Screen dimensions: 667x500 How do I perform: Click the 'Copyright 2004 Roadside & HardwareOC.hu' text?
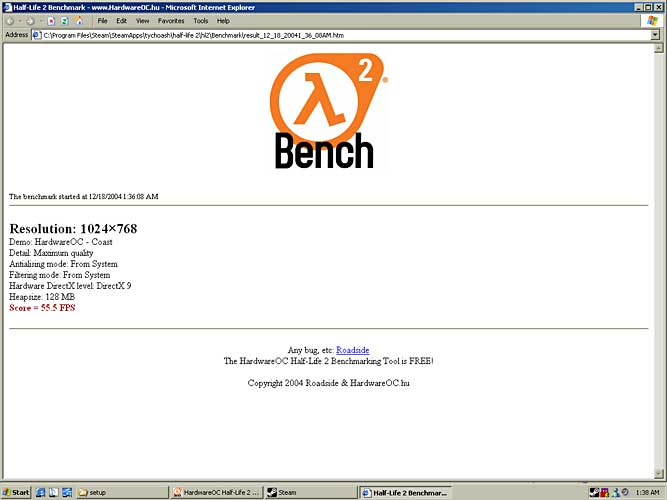pyautogui.click(x=328, y=383)
